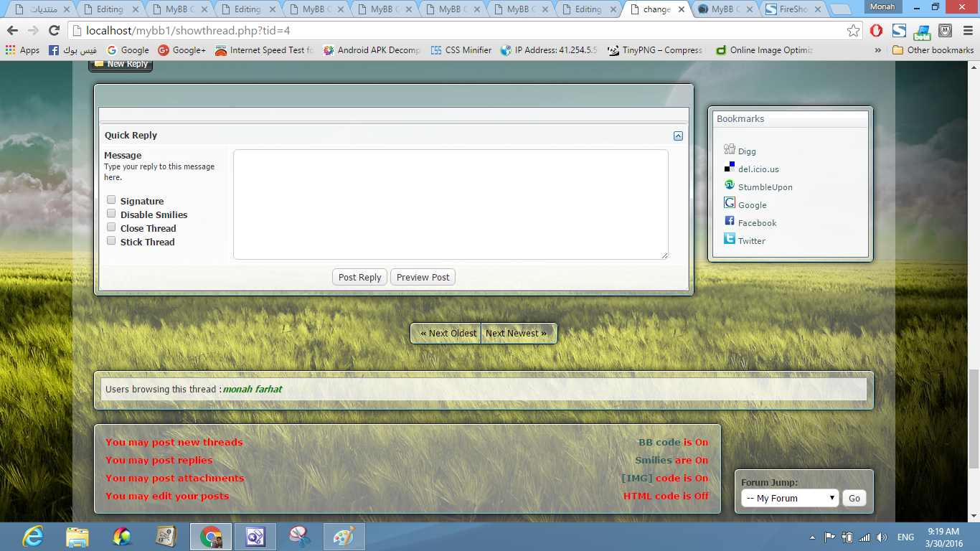Open the Apps shortcut in bookmarks bar

(22, 50)
